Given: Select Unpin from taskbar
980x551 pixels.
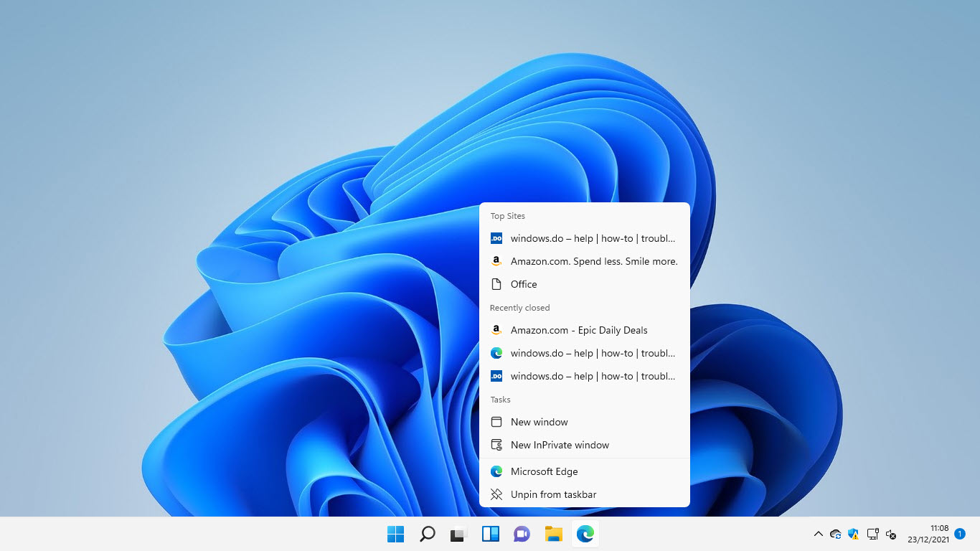Looking at the screenshot, I should (x=553, y=494).
